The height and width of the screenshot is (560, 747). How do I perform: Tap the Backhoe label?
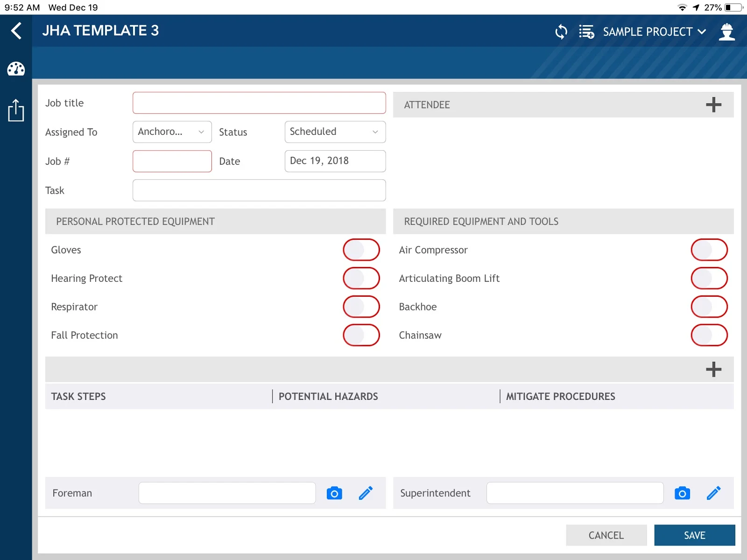418,307
